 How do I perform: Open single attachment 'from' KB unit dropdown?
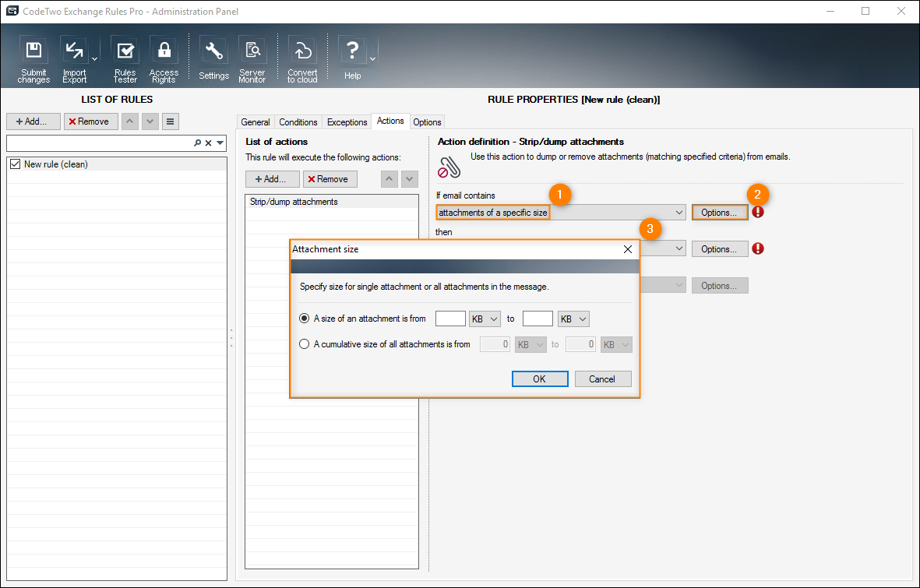click(x=485, y=319)
